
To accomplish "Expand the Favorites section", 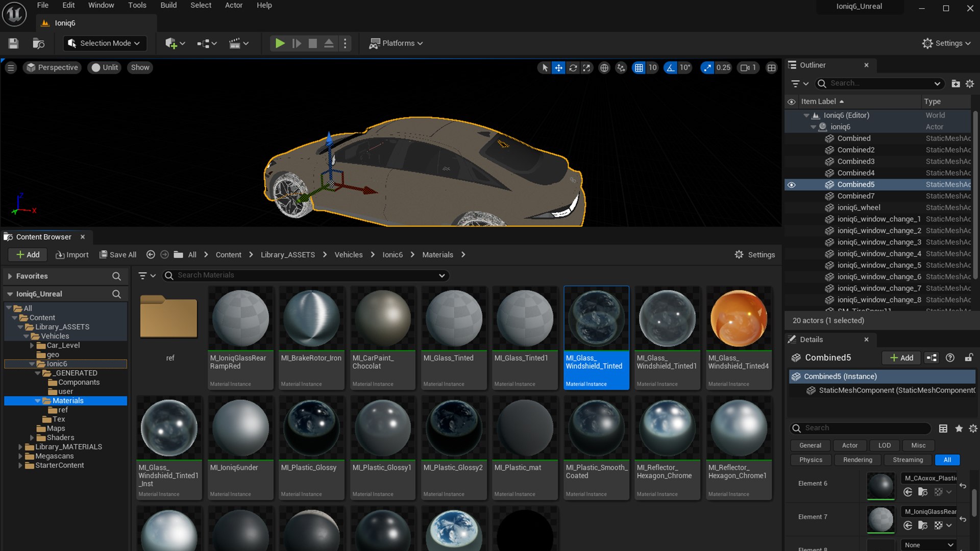I will [10, 276].
